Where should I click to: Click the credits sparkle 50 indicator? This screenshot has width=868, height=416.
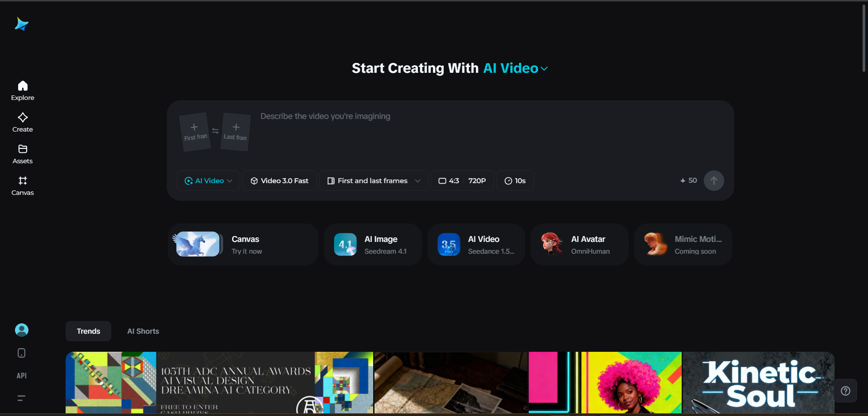[688, 180]
